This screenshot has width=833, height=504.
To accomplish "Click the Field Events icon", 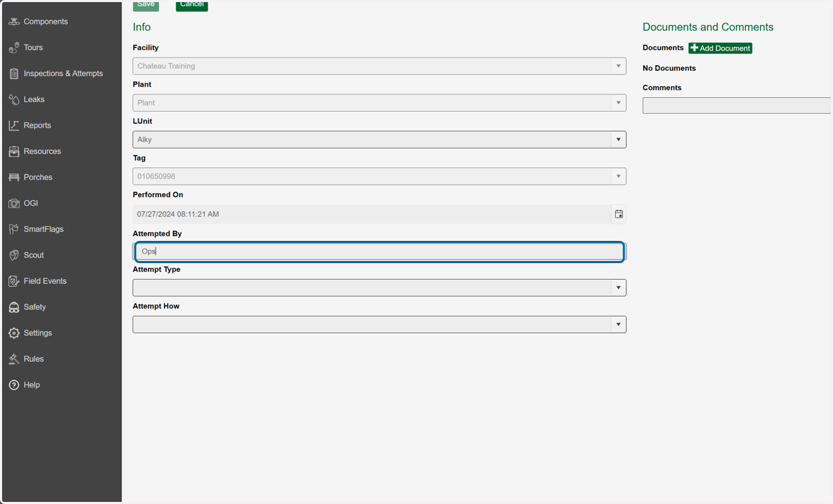I will pyautogui.click(x=14, y=281).
